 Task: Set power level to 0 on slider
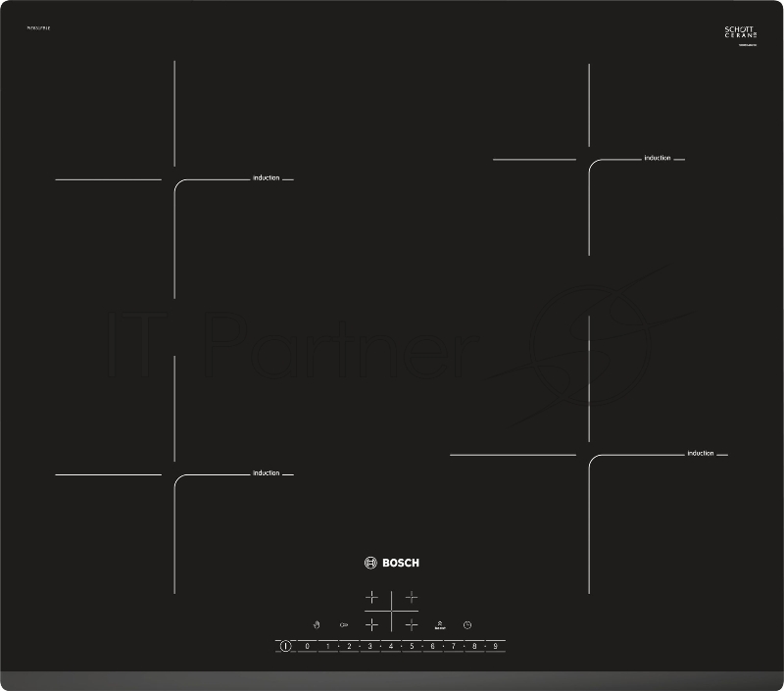pos(307,646)
